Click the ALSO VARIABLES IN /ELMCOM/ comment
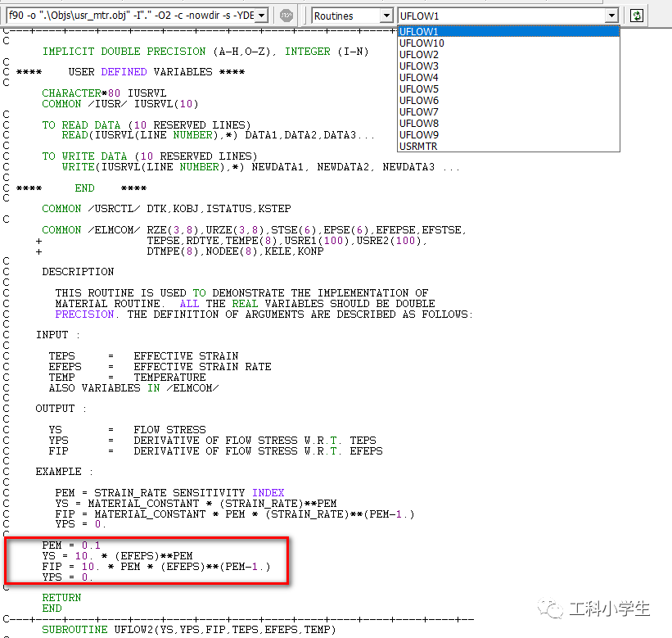Viewport: 672px width, 638px height. (133, 388)
